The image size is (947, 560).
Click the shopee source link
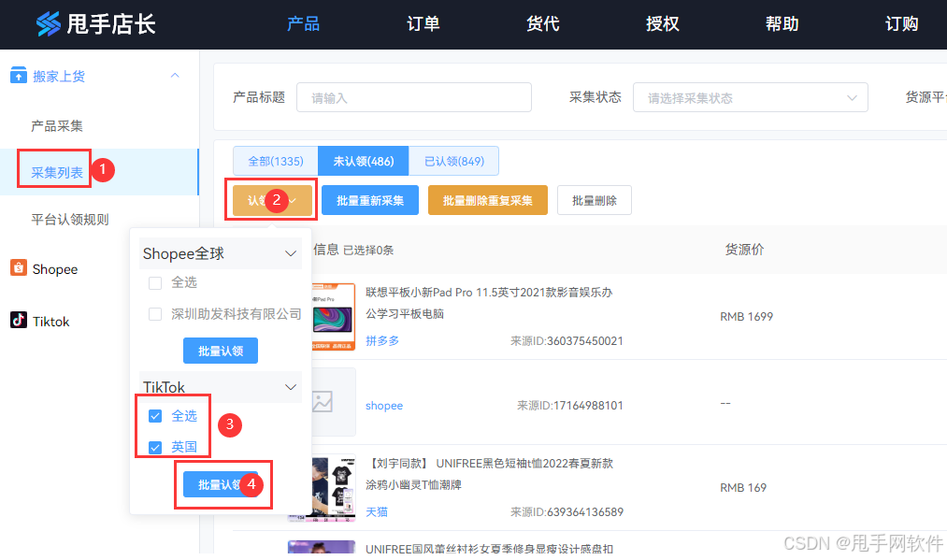(384, 406)
